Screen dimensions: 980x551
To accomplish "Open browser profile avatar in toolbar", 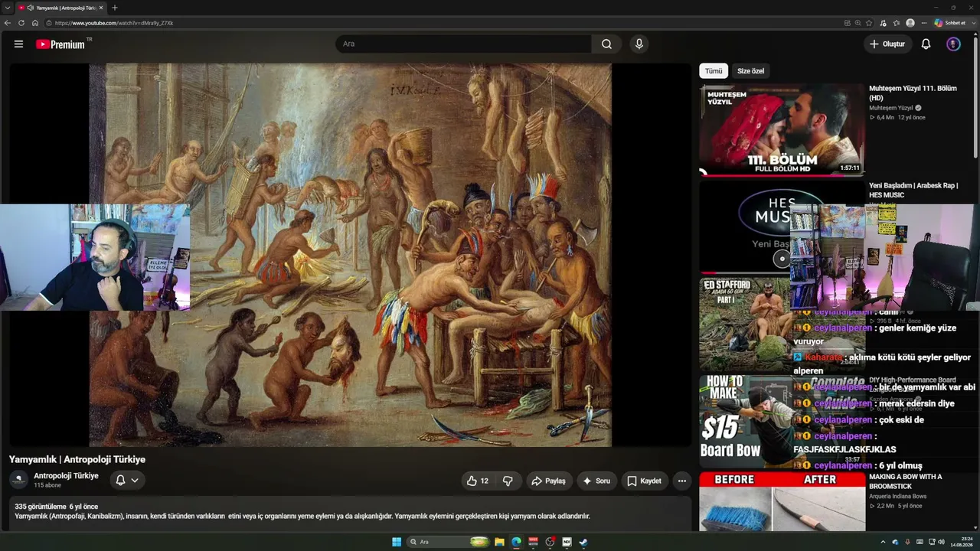I will [910, 23].
